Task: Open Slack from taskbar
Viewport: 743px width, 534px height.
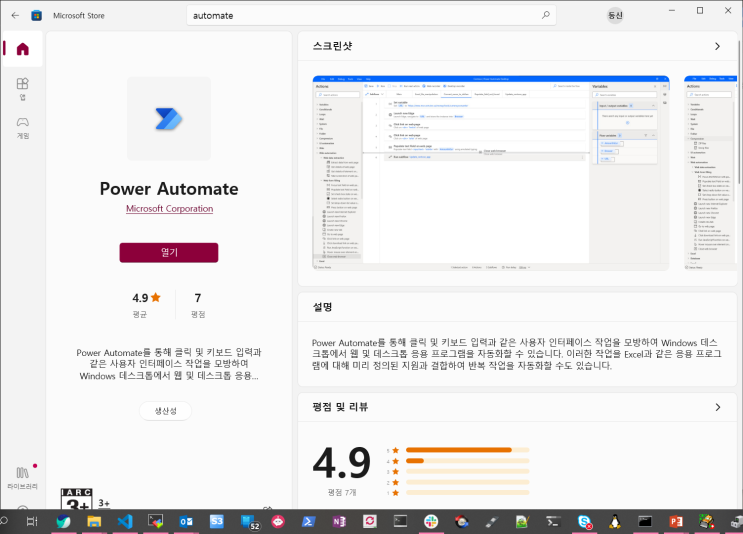Action: pos(431,522)
